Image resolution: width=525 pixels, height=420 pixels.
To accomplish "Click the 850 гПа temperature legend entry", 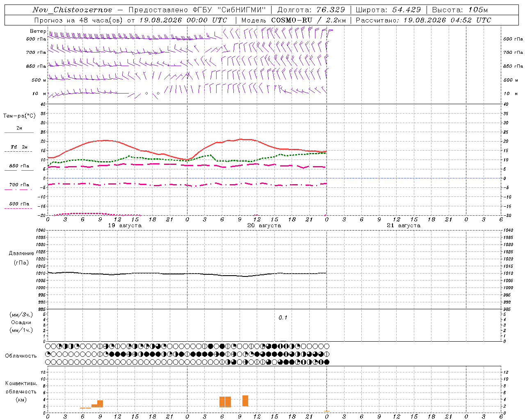I will point(19,167).
